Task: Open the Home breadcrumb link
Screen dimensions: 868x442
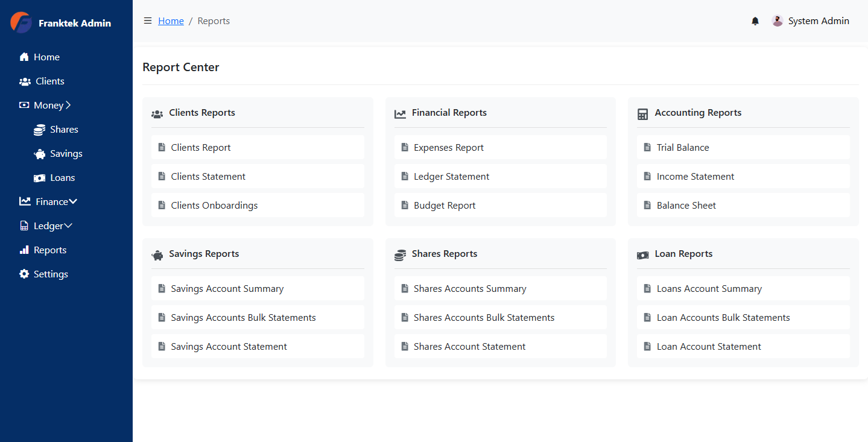Action: point(171,21)
